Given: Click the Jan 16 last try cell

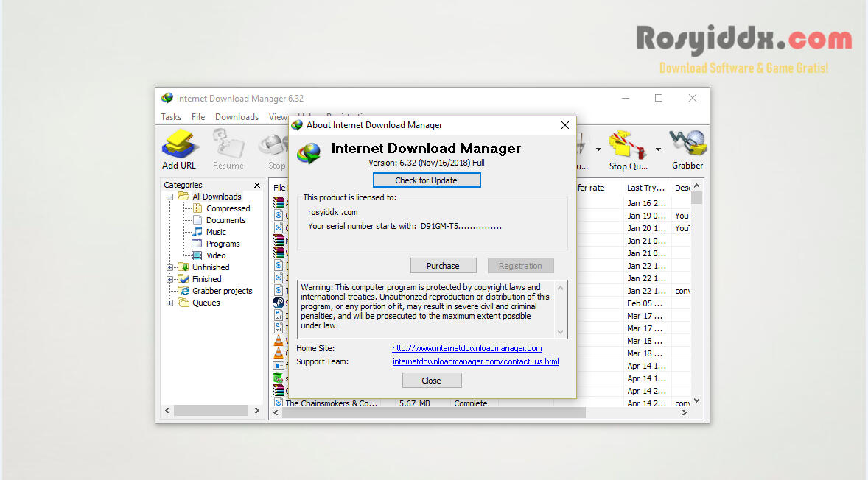Looking at the screenshot, I should (645, 203).
